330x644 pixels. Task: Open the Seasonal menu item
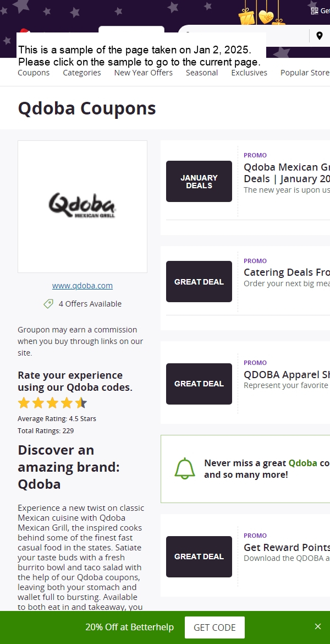[202, 73]
